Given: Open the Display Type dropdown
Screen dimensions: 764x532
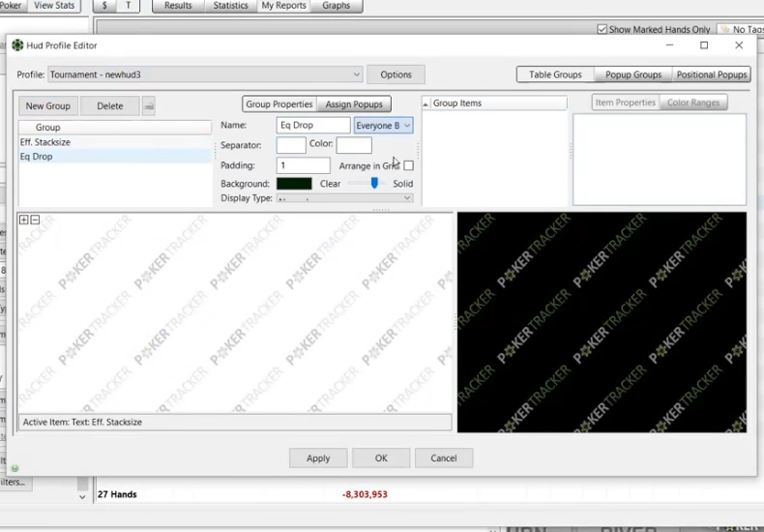Looking at the screenshot, I should 344,198.
